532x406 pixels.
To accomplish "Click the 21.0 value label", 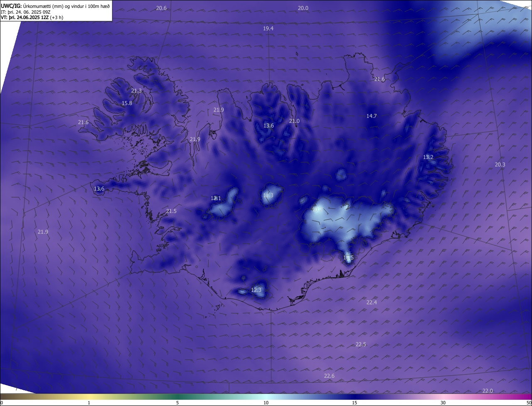I will pos(294,121).
